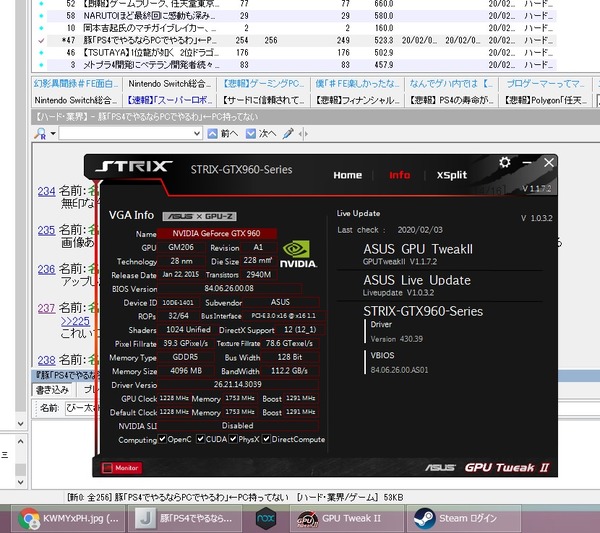Close the STRIX GPU Tweak window
Viewport: 600px width, 533px height.
click(x=549, y=163)
